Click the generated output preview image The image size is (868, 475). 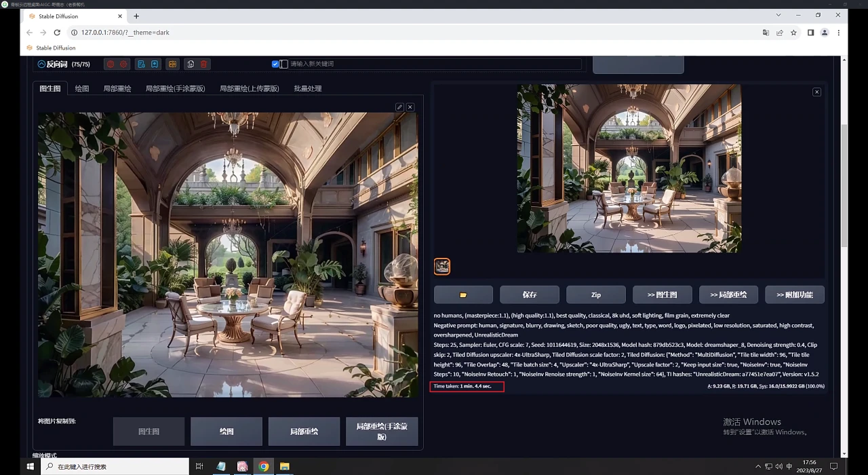pos(629,168)
